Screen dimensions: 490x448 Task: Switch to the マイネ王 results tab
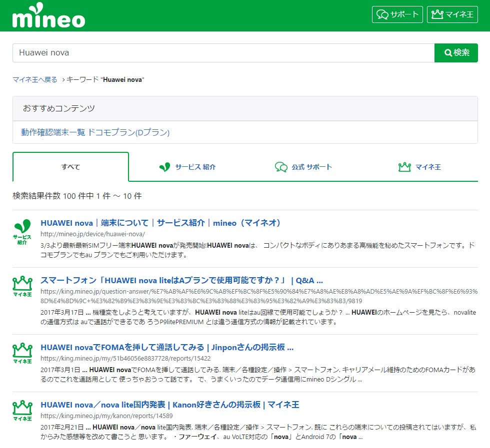pos(419,167)
